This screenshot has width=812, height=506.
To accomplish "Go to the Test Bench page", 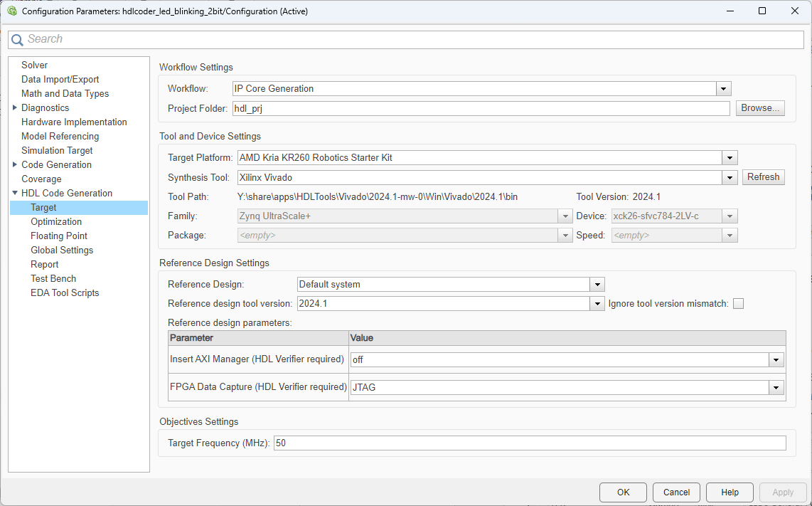I will point(53,279).
